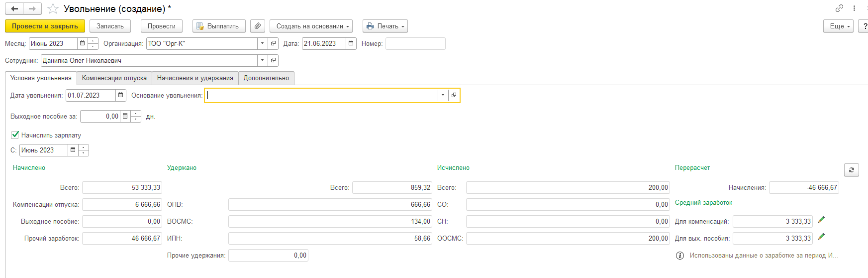Open the Печать dropdown menu
868x278 pixels.
coord(385,26)
